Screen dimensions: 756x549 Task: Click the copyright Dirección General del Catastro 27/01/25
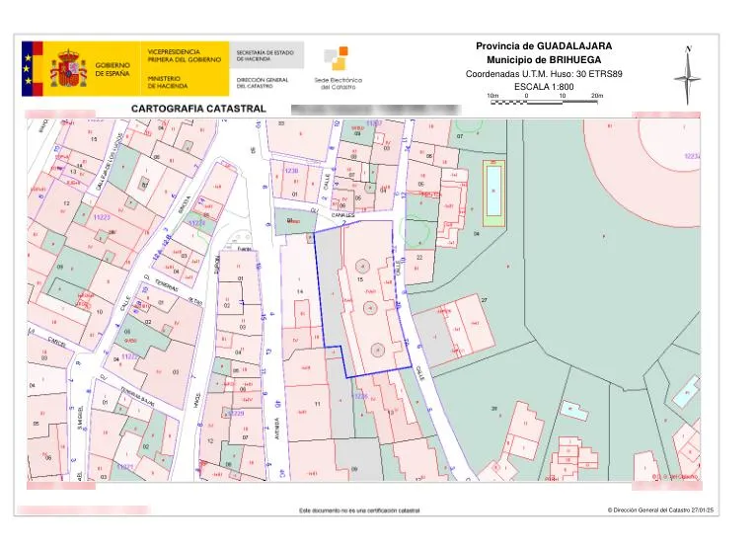coord(660,510)
